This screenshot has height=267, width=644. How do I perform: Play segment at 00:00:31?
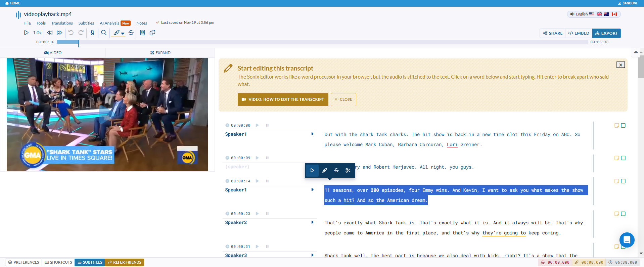(x=257, y=247)
